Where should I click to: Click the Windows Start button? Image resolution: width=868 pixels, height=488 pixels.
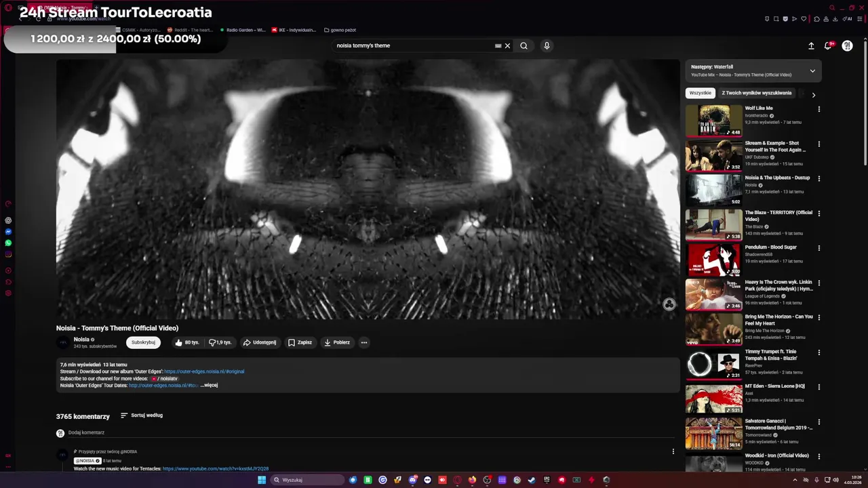pyautogui.click(x=262, y=480)
